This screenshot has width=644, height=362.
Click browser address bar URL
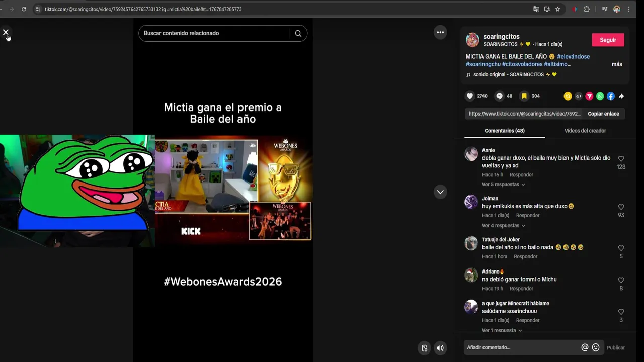click(143, 9)
